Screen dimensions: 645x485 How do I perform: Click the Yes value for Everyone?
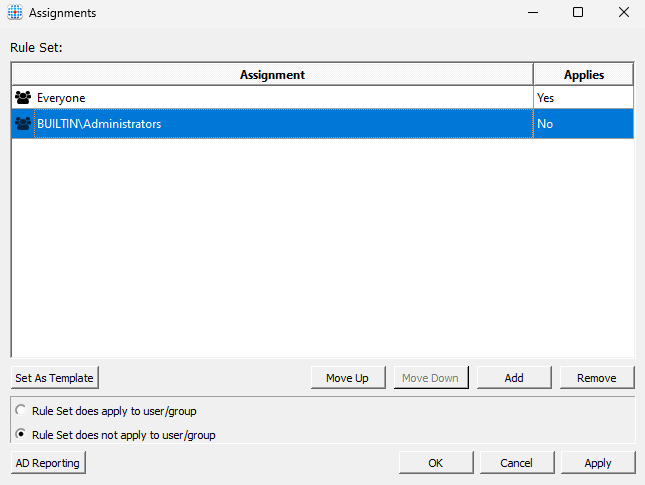coord(546,98)
